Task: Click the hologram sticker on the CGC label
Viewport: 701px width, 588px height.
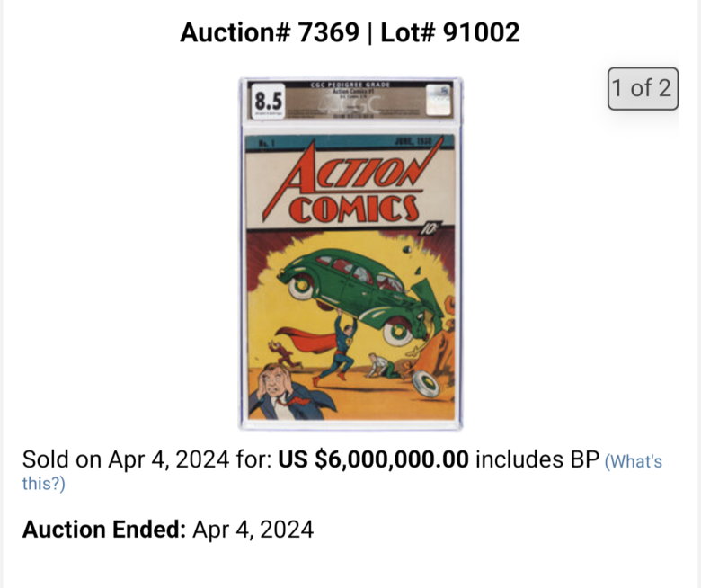Action: pos(439,100)
